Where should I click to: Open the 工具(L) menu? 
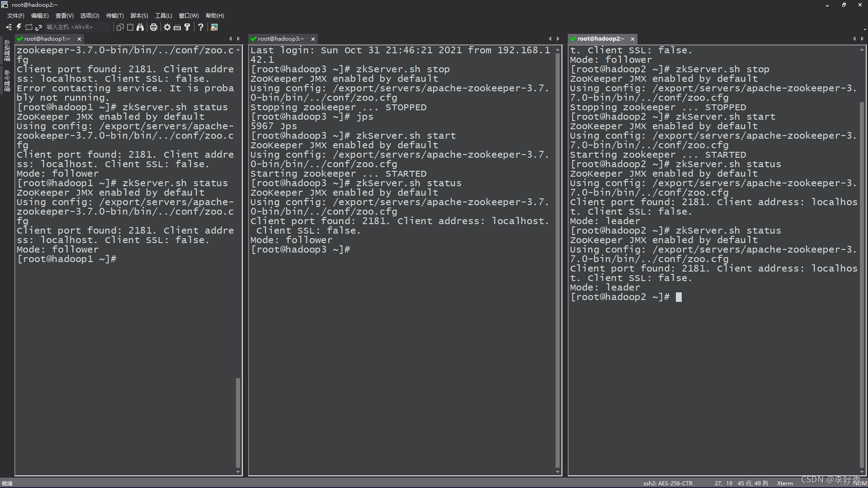click(164, 15)
